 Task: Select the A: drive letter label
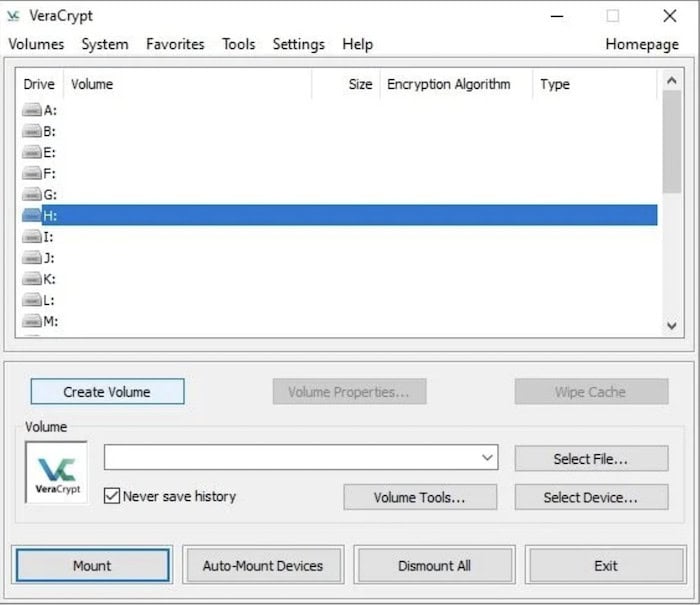[x=50, y=110]
